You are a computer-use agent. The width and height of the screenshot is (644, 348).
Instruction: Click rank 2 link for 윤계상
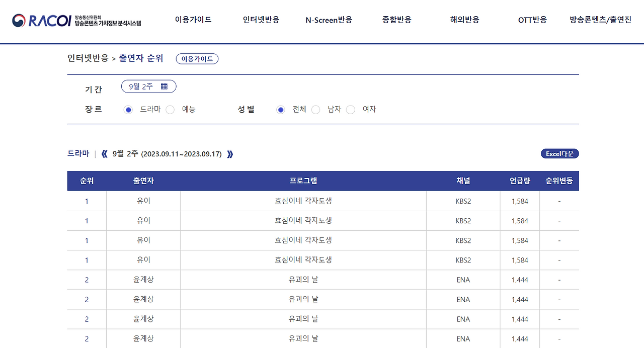[86, 280]
